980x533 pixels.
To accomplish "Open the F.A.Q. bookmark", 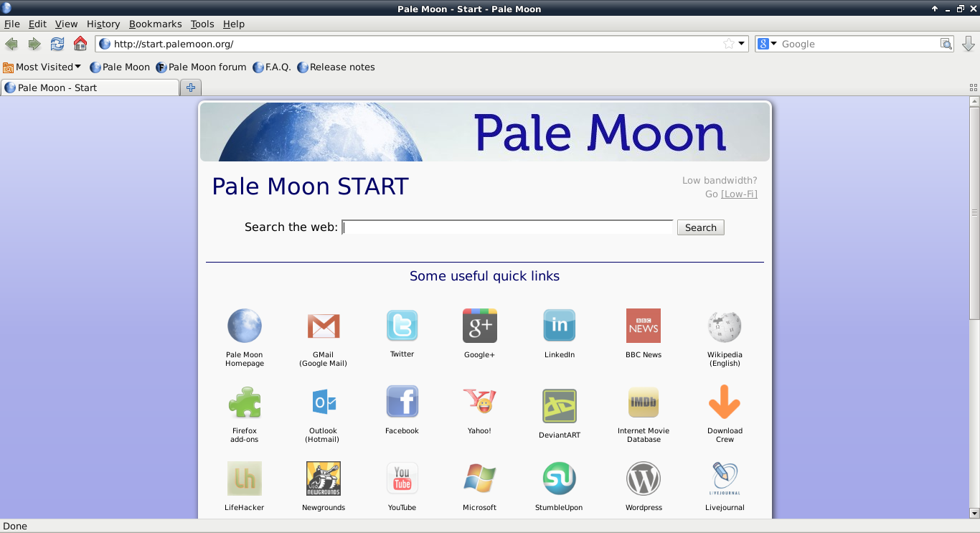I will (272, 67).
